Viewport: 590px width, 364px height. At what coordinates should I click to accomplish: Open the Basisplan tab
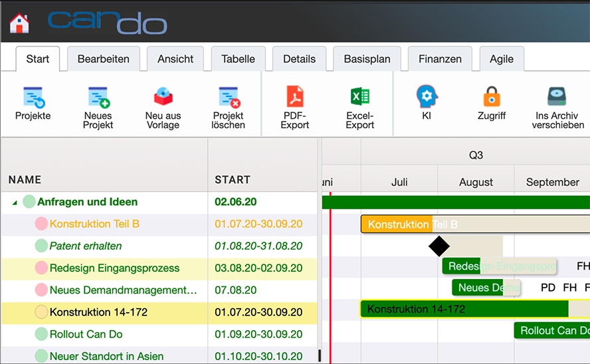[x=367, y=58]
